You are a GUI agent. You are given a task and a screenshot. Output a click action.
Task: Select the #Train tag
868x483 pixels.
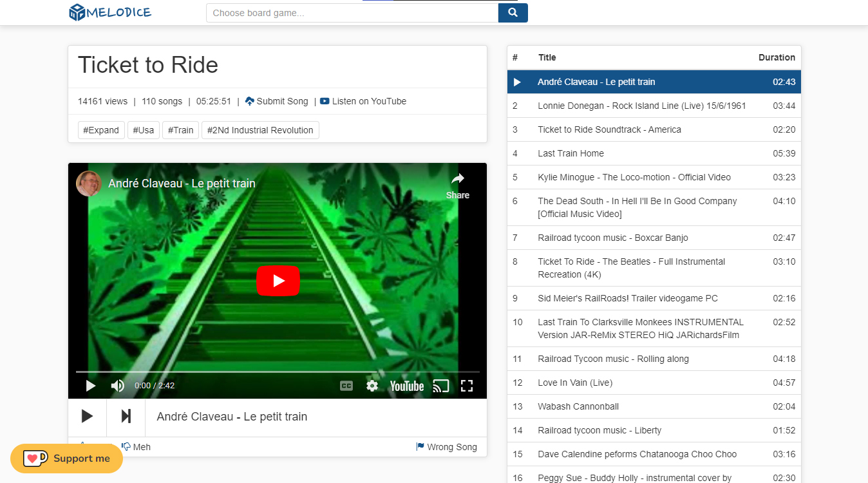[180, 130]
